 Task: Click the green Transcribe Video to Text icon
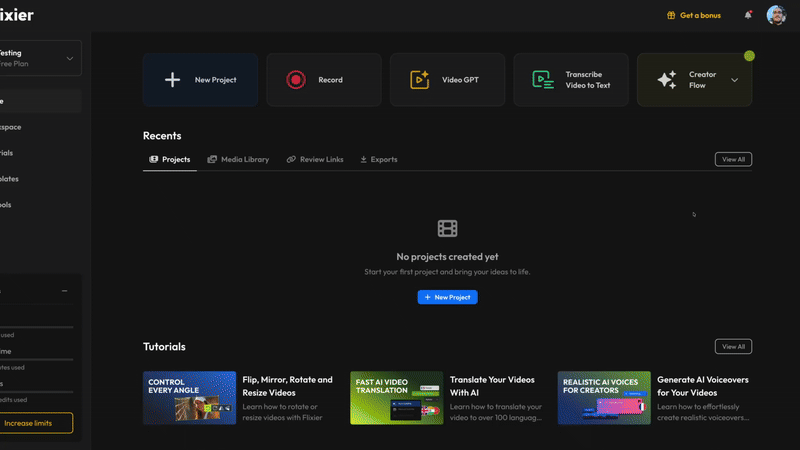point(542,80)
